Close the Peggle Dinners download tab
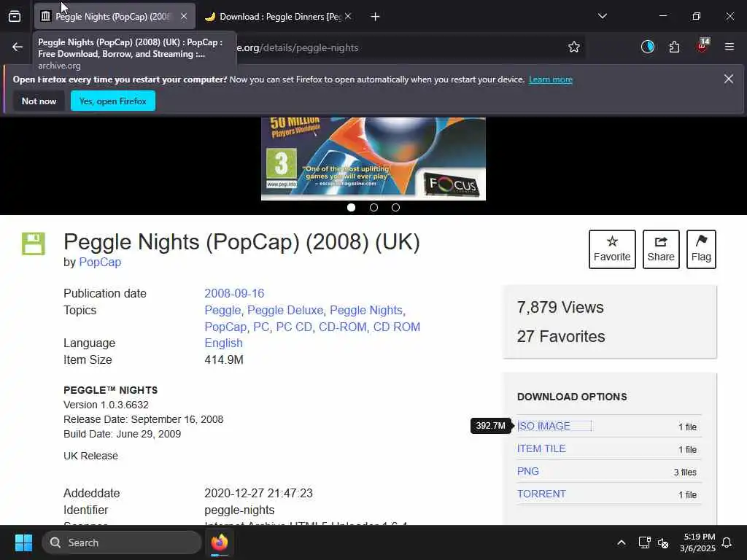Viewport: 747px width, 560px height. click(348, 16)
